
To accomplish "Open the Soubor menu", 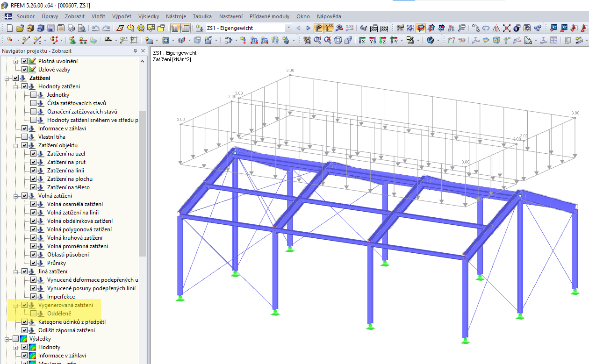I will pos(26,16).
